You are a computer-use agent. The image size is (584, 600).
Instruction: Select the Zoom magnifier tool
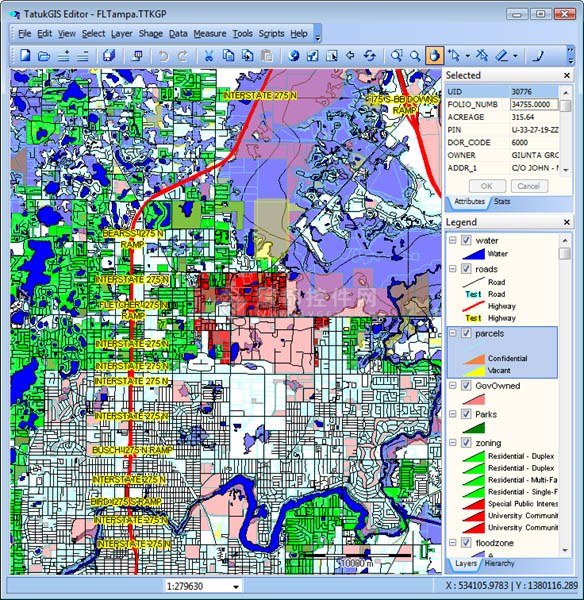415,56
